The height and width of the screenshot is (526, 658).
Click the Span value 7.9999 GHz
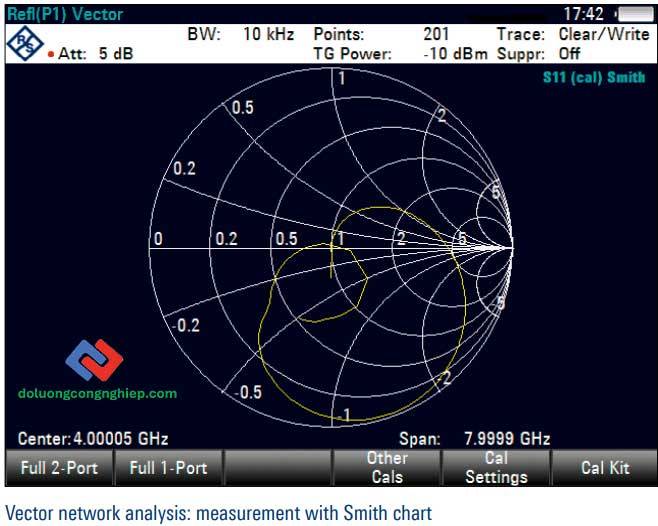507,439
